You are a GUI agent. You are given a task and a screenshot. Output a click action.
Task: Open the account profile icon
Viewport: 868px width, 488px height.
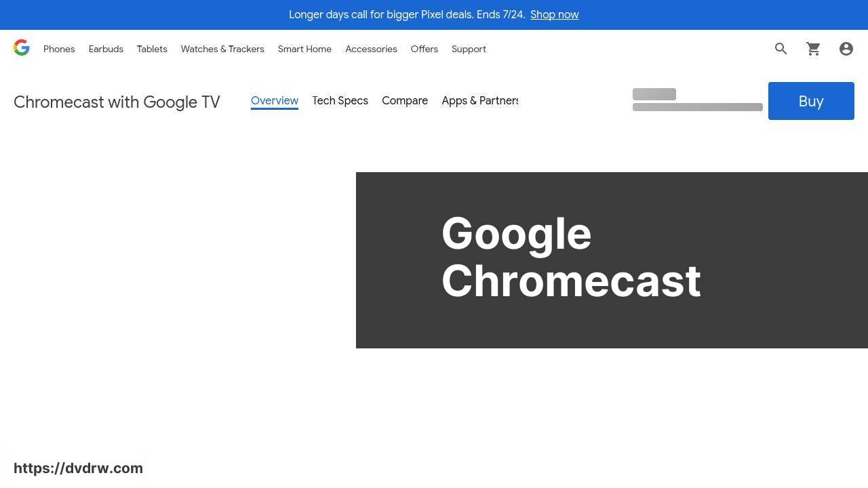tap(846, 49)
